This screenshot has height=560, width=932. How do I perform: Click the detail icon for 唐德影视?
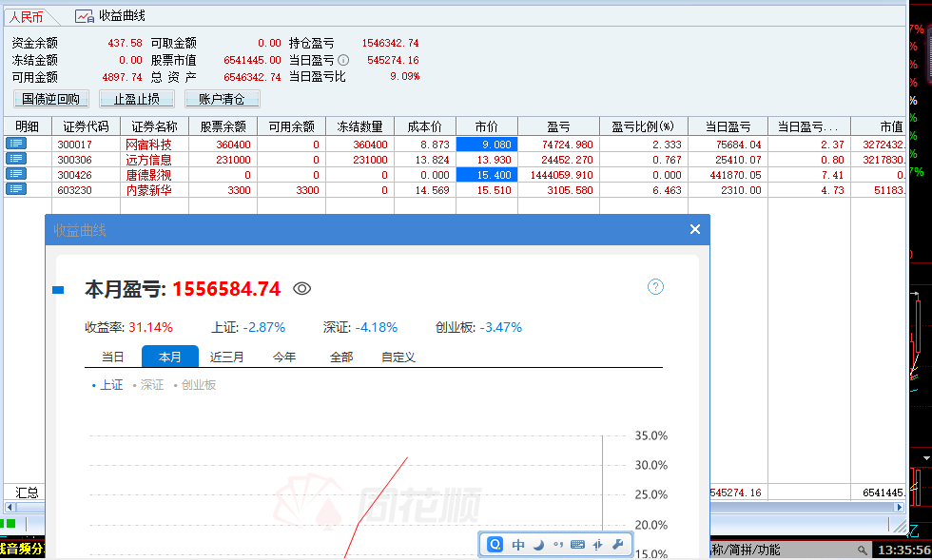[16, 174]
